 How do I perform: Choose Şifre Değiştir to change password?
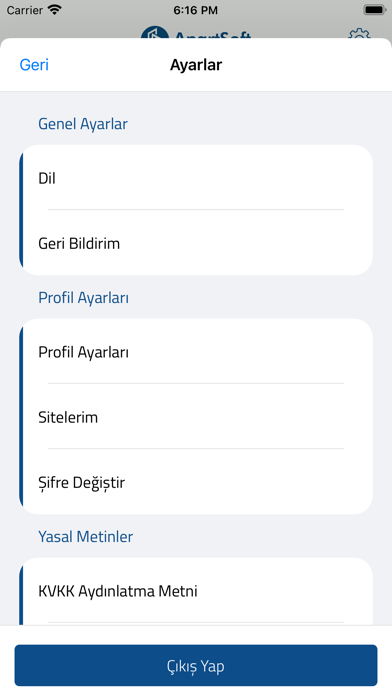tap(196, 482)
